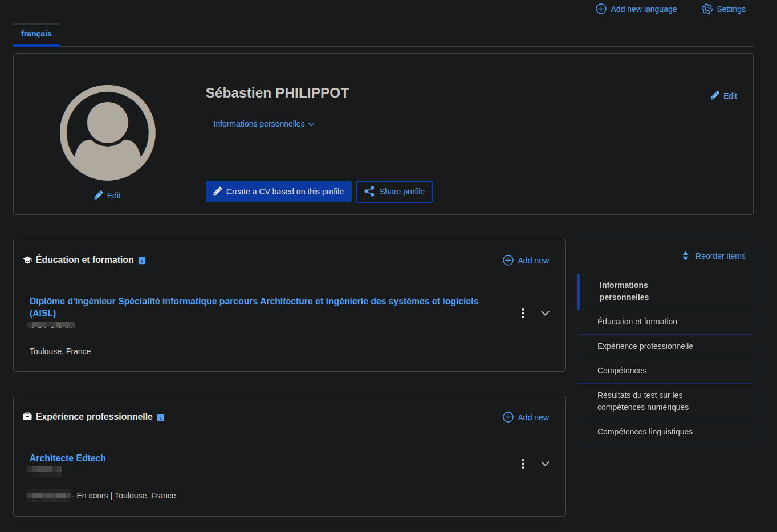The height and width of the screenshot is (532, 777).
Task: Click the plus icon for Add new in Expérience professionnelle
Action: [508, 417]
